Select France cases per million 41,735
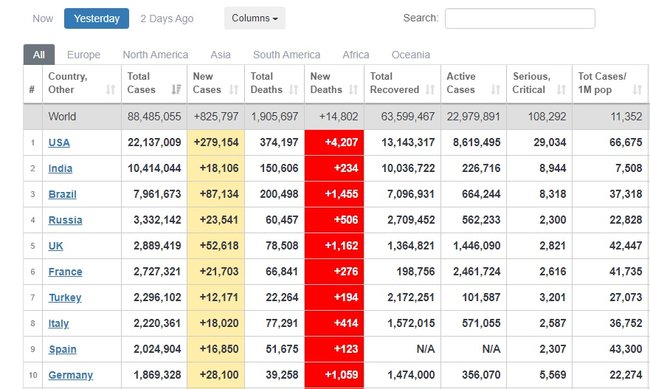This screenshot has width=650, height=389. tap(626, 271)
